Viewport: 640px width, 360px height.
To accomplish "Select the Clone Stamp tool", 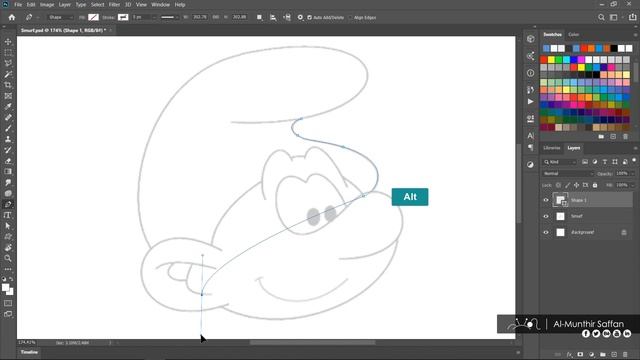I will 8,139.
